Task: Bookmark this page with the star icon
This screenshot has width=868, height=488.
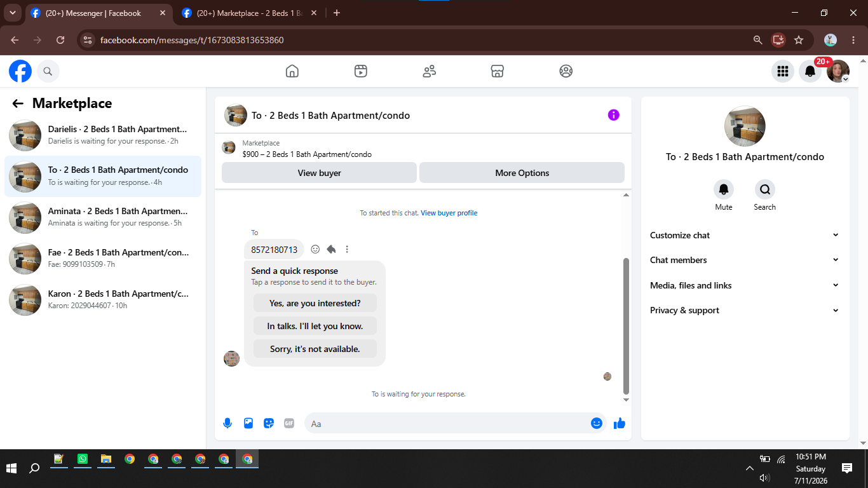Action: [799, 40]
